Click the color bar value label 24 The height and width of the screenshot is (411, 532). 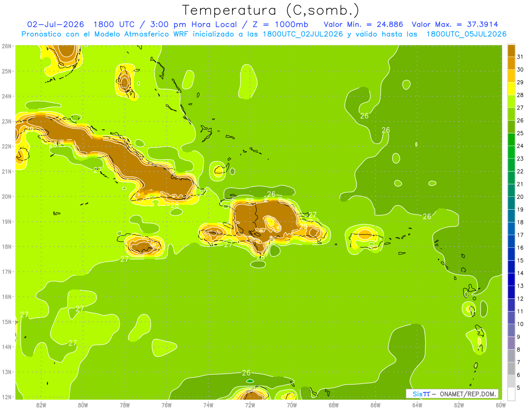(x=520, y=145)
